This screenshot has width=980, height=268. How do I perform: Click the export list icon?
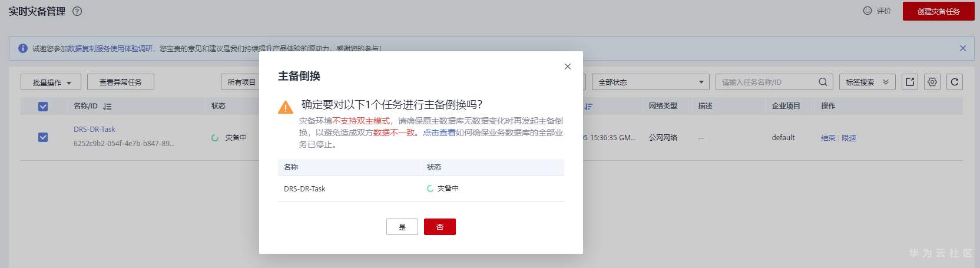[x=910, y=82]
